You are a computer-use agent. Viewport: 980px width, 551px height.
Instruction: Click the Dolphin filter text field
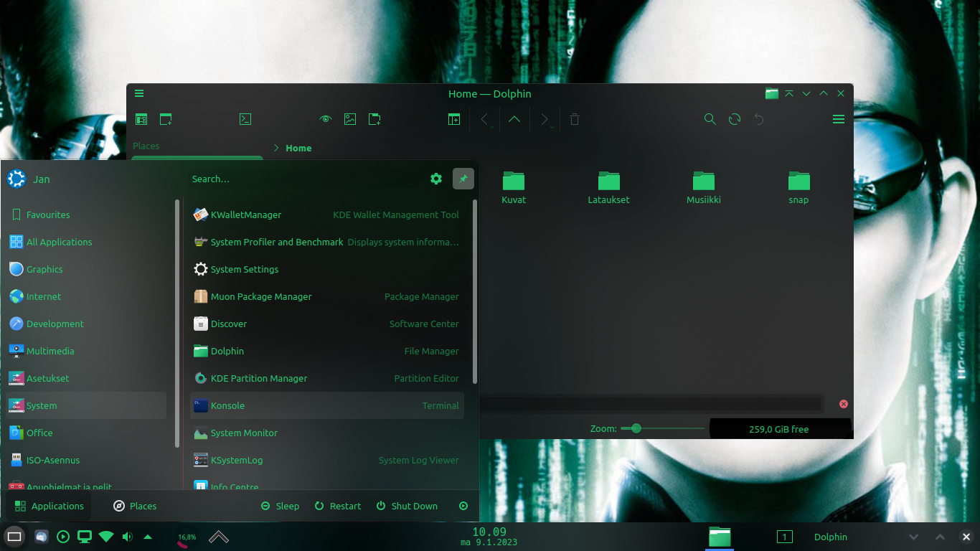click(x=650, y=404)
